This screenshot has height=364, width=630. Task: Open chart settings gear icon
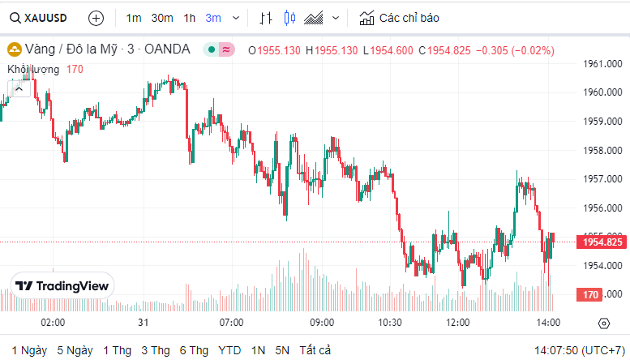[603, 323]
